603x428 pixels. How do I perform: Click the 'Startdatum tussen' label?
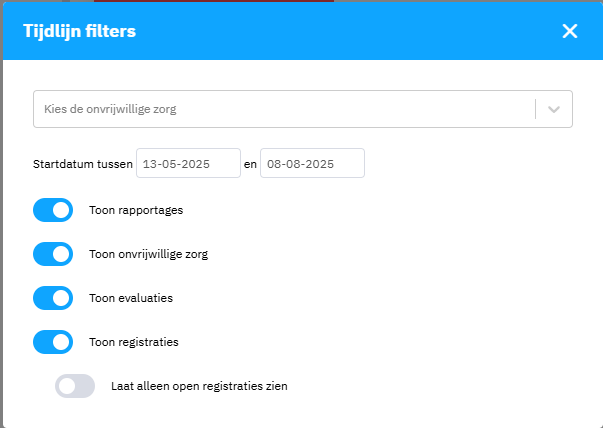click(83, 164)
